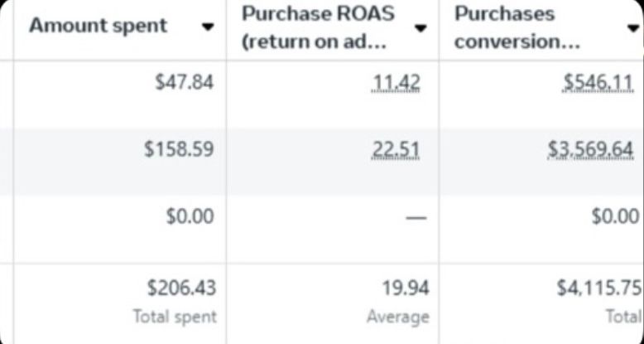Click the 11.42 ROAS value link
The height and width of the screenshot is (344, 644).
tap(396, 82)
